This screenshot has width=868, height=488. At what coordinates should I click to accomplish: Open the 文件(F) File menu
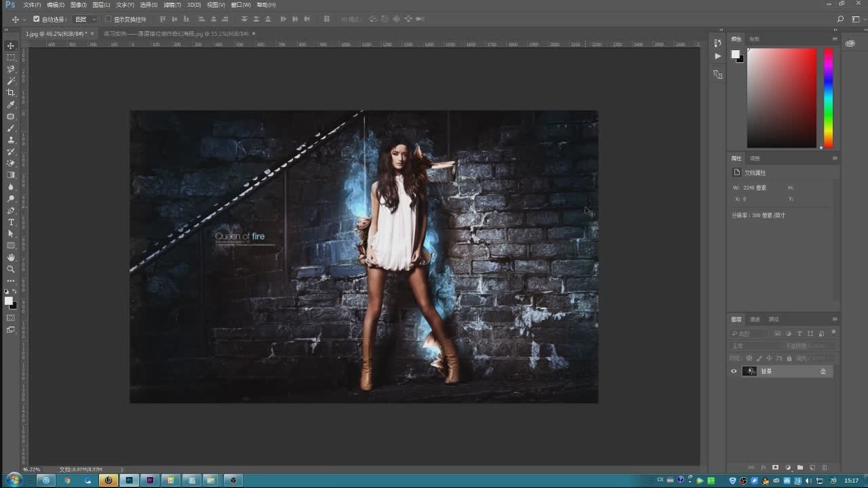pos(32,5)
